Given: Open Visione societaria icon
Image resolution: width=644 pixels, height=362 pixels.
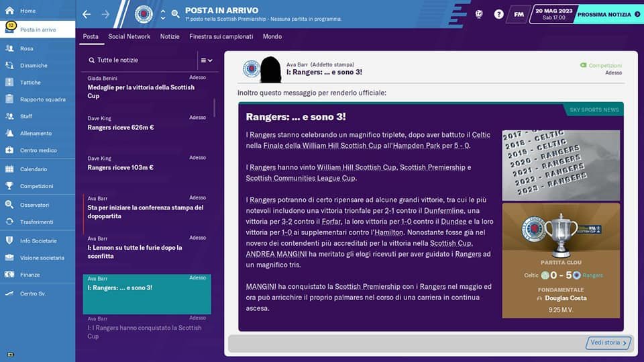Looking at the screenshot, I should pyautogui.click(x=9, y=257).
